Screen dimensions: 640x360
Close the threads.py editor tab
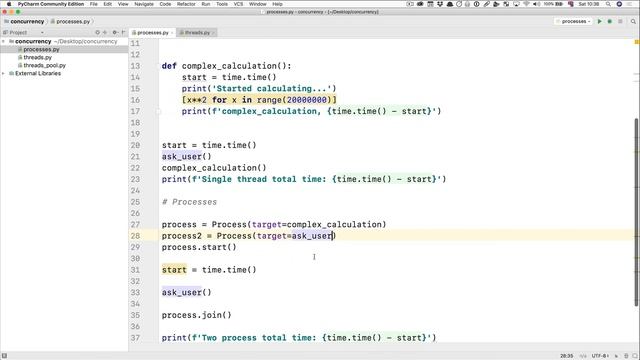pyautogui.click(x=213, y=33)
